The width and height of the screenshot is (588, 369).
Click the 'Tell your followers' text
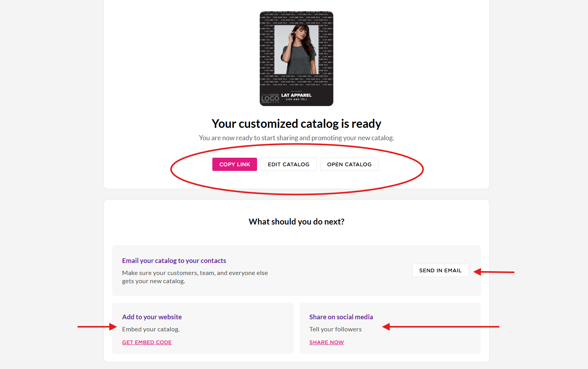[x=335, y=329]
